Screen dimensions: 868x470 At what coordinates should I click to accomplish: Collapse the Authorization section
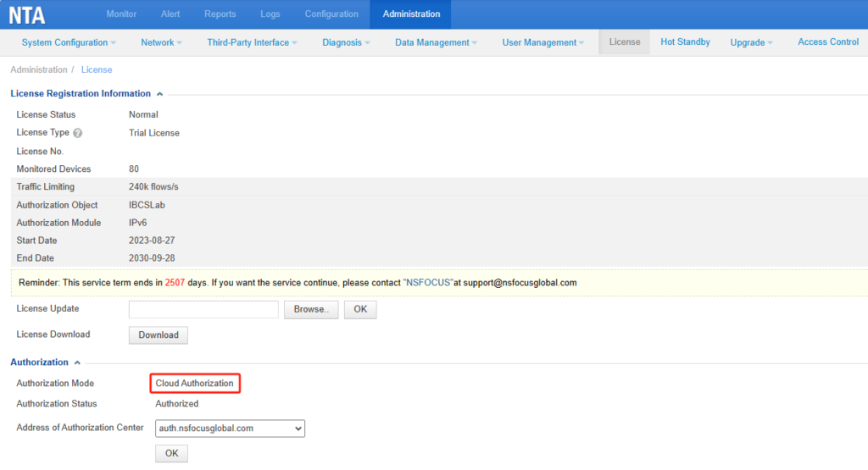(x=77, y=362)
